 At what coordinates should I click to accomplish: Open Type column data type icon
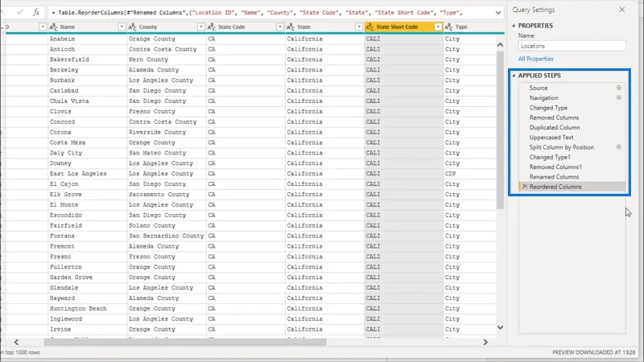point(449,27)
